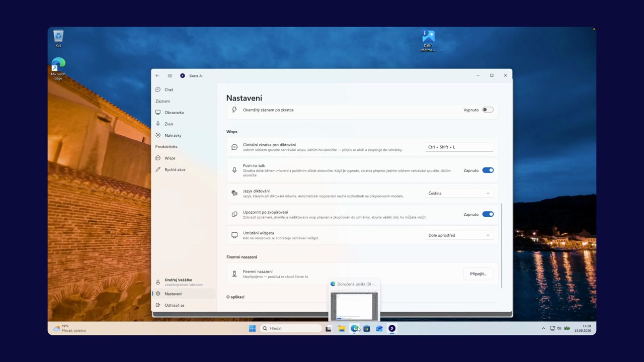Open the Koš recycle bin icon
Image resolution: width=644 pixels, height=362 pixels.
[x=58, y=39]
